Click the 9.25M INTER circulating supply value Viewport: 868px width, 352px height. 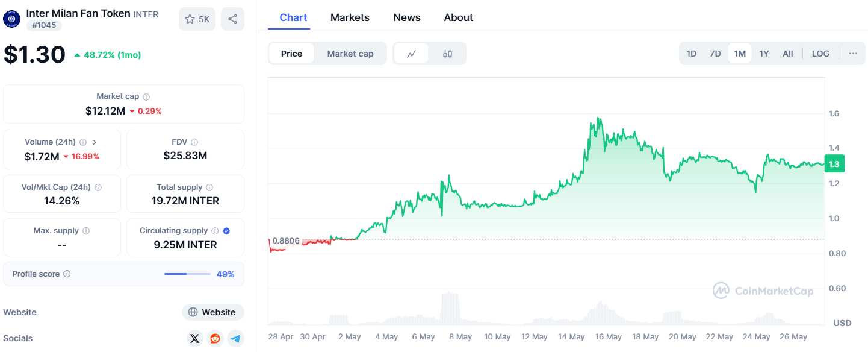pos(185,245)
